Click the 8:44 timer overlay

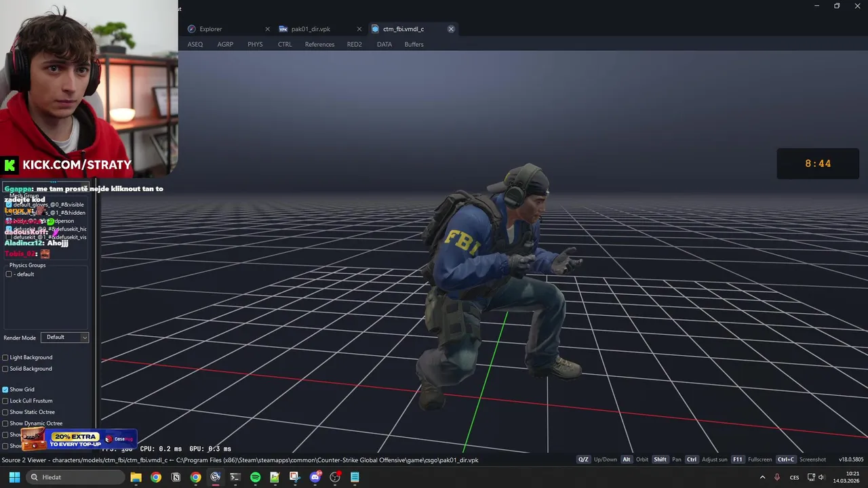[818, 164]
